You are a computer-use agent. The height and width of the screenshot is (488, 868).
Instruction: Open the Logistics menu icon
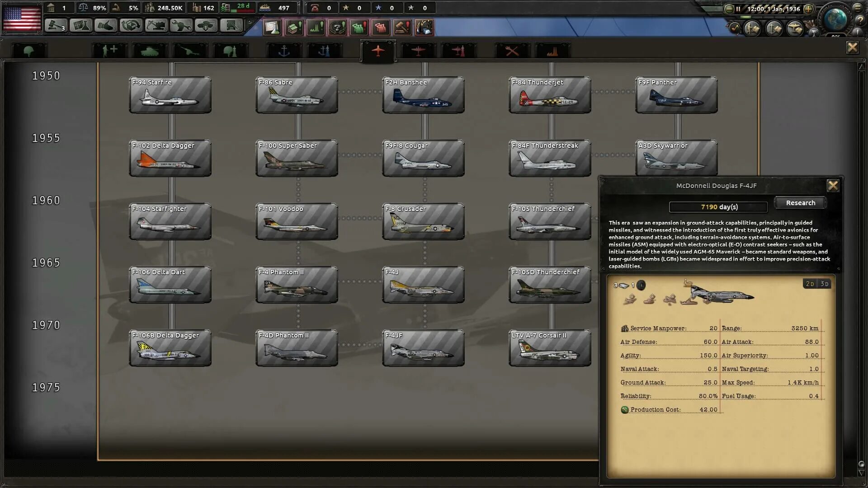pyautogui.click(x=231, y=25)
